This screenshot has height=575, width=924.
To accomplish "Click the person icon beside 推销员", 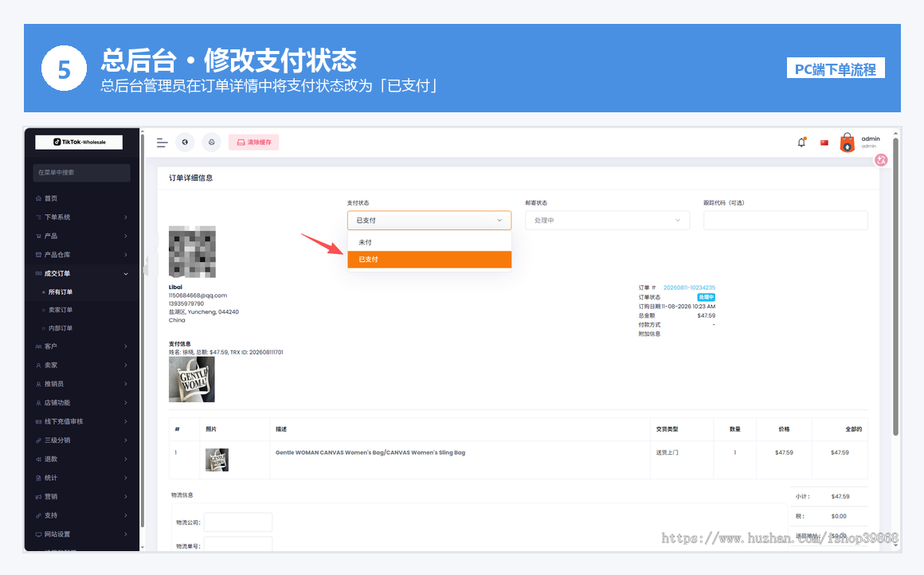I will pyautogui.click(x=38, y=384).
